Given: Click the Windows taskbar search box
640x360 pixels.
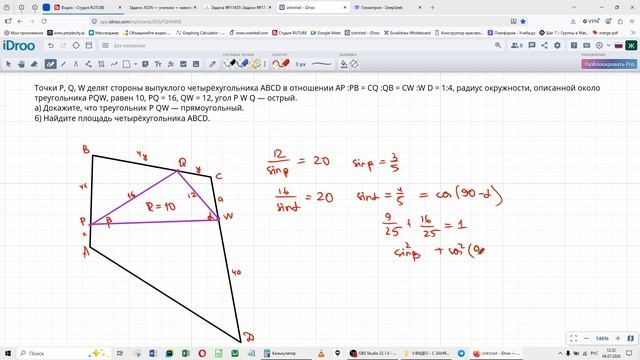Looking at the screenshot, I should [63, 353].
